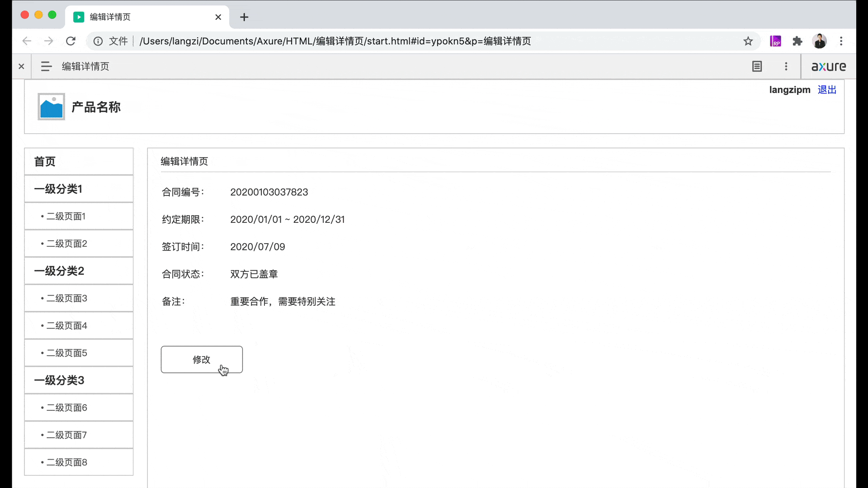Open 二级页面3 in sidebar
Viewport: 868px width, 488px height.
(x=79, y=298)
